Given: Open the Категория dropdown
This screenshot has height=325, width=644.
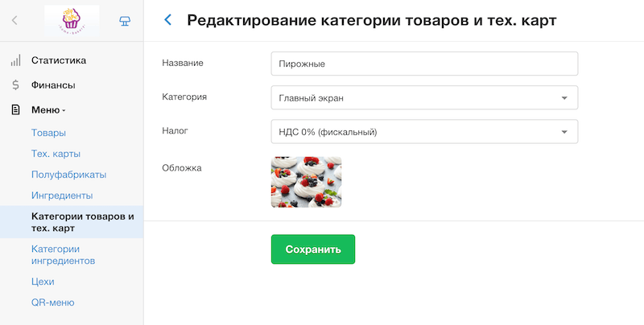Looking at the screenshot, I should pos(424,98).
